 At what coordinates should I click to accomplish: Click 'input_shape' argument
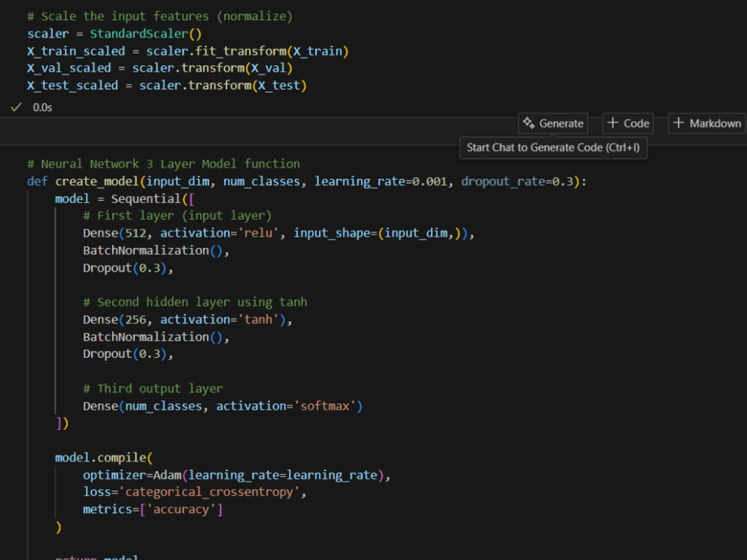(x=332, y=233)
